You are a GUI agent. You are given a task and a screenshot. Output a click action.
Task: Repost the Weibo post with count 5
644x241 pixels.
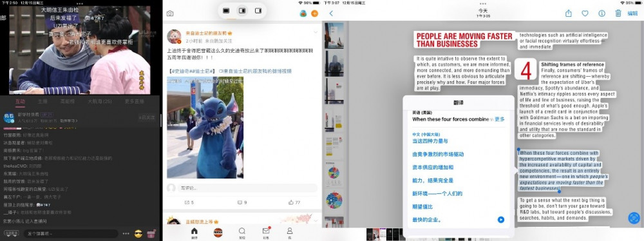click(189, 202)
